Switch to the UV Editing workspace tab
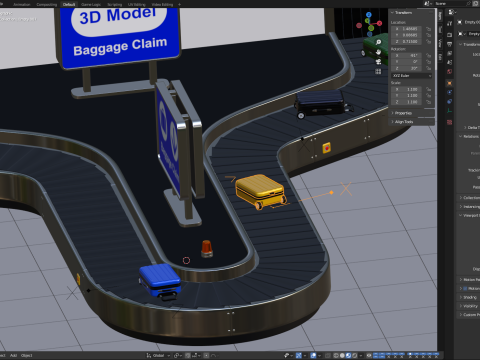The height and width of the screenshot is (360, 480). [x=137, y=4]
